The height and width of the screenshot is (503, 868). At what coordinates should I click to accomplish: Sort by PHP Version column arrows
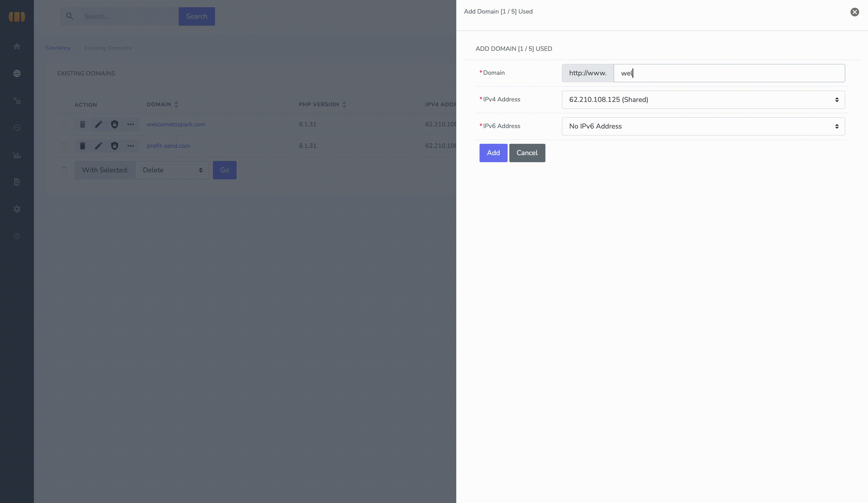[x=344, y=104]
